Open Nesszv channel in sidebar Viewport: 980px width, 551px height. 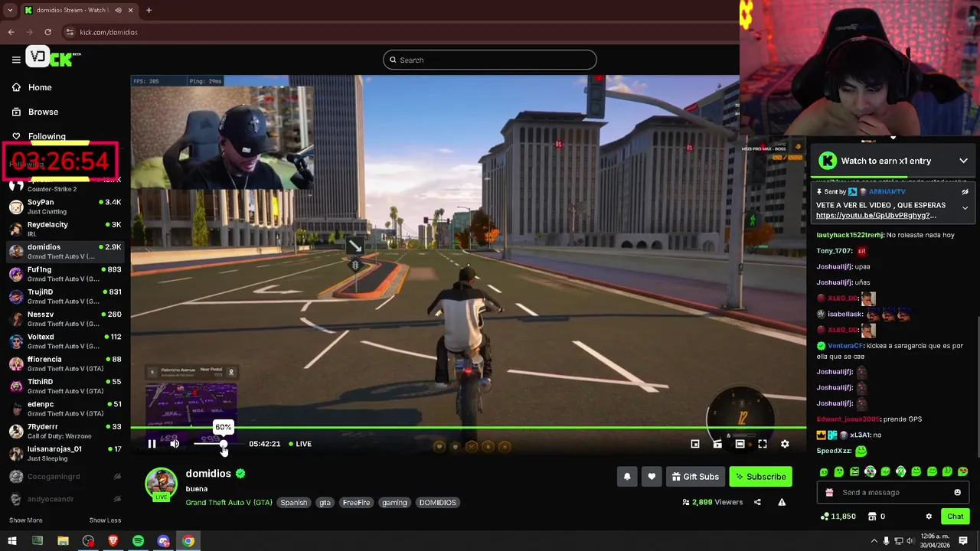click(x=65, y=318)
